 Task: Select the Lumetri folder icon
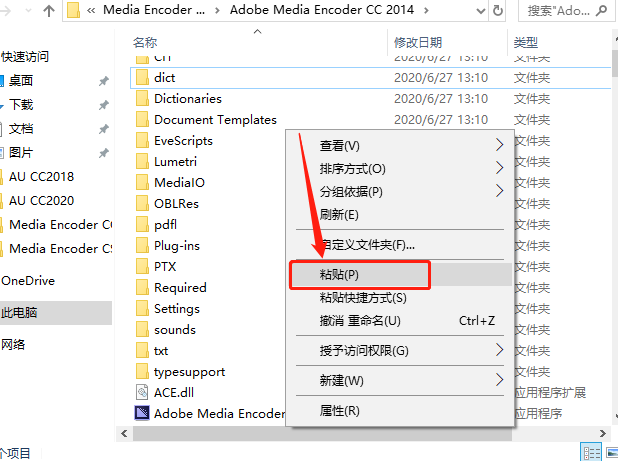142,162
